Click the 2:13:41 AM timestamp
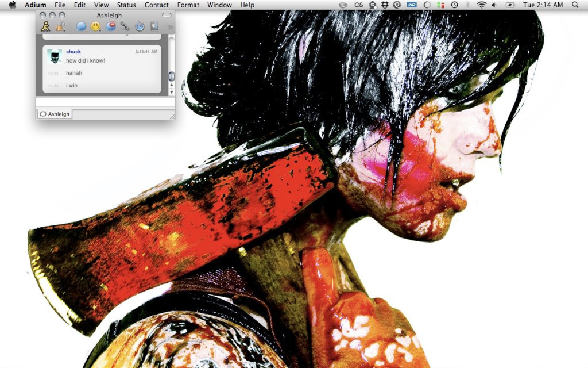Viewport: 588px width, 368px height. coord(146,51)
